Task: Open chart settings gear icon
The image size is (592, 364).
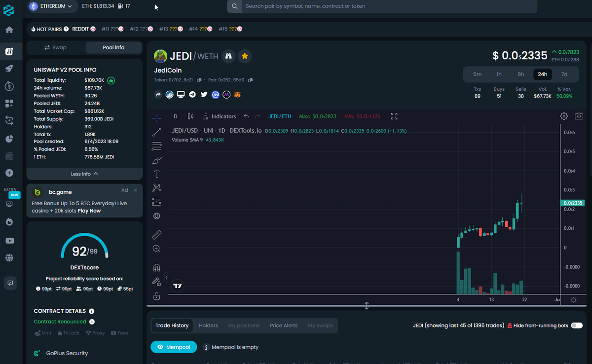Action: point(564,116)
